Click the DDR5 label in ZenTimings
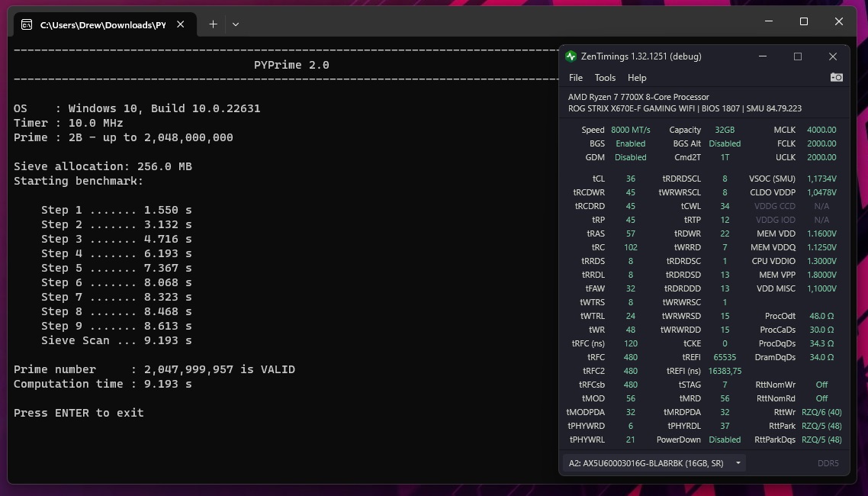The image size is (868, 496). [x=828, y=463]
